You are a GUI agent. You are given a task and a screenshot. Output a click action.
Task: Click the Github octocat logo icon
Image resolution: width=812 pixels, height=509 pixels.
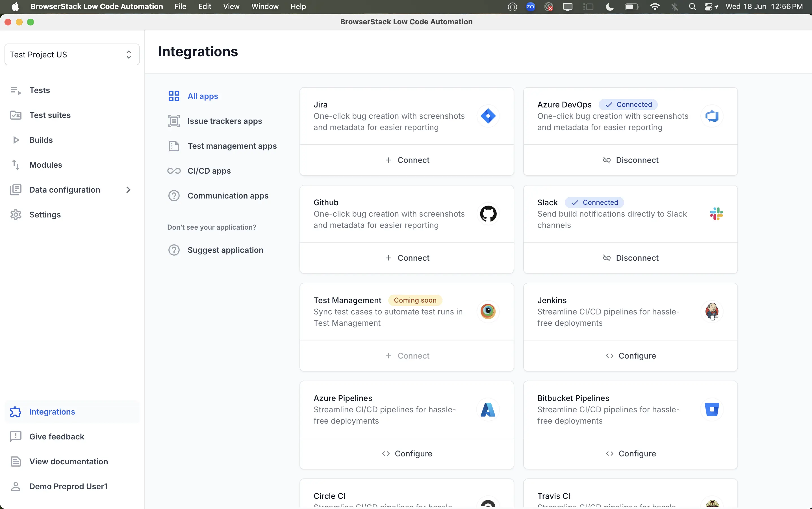[488, 214]
